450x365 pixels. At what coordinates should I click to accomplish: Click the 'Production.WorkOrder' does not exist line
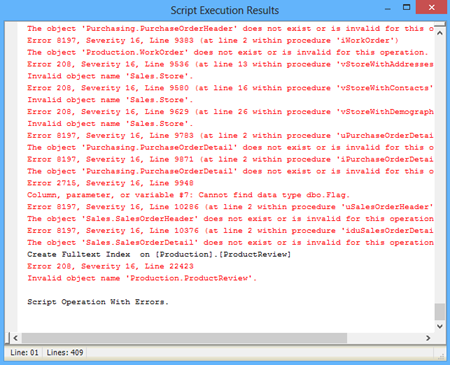[x=227, y=52]
